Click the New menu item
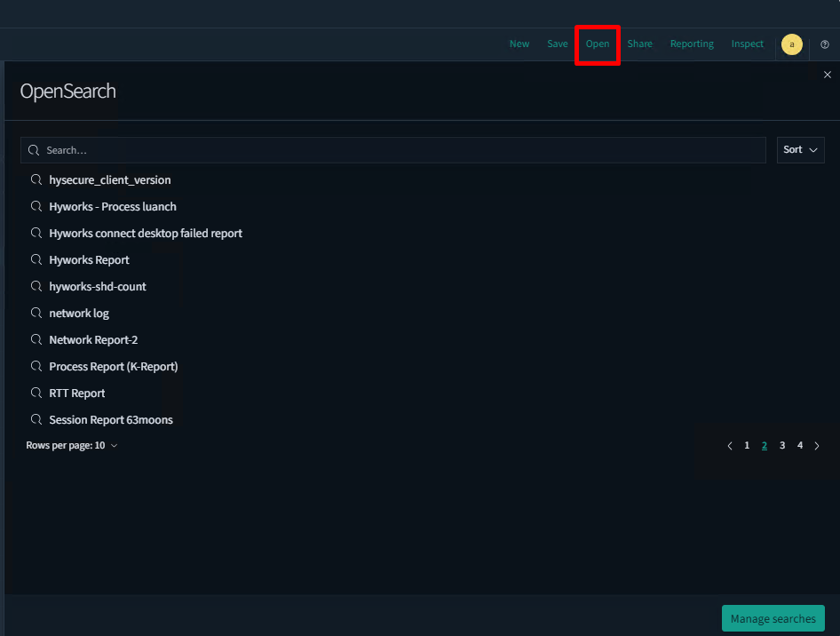 point(519,44)
